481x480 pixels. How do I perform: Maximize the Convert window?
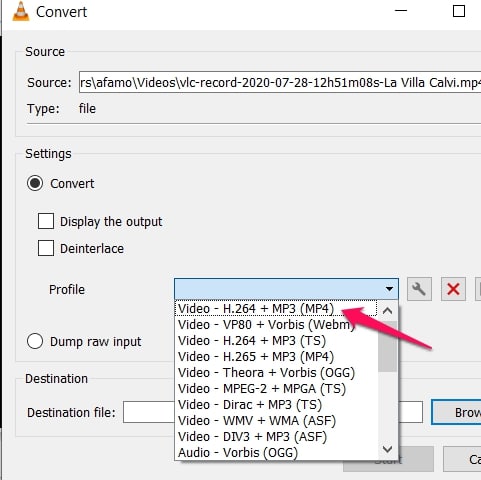click(x=459, y=11)
